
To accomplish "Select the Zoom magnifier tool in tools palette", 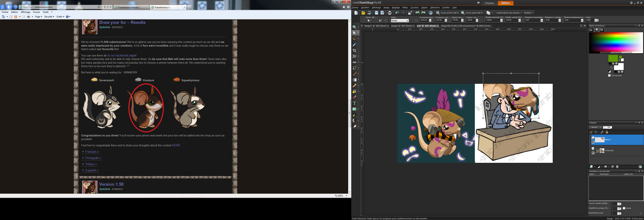I will coord(354,27).
